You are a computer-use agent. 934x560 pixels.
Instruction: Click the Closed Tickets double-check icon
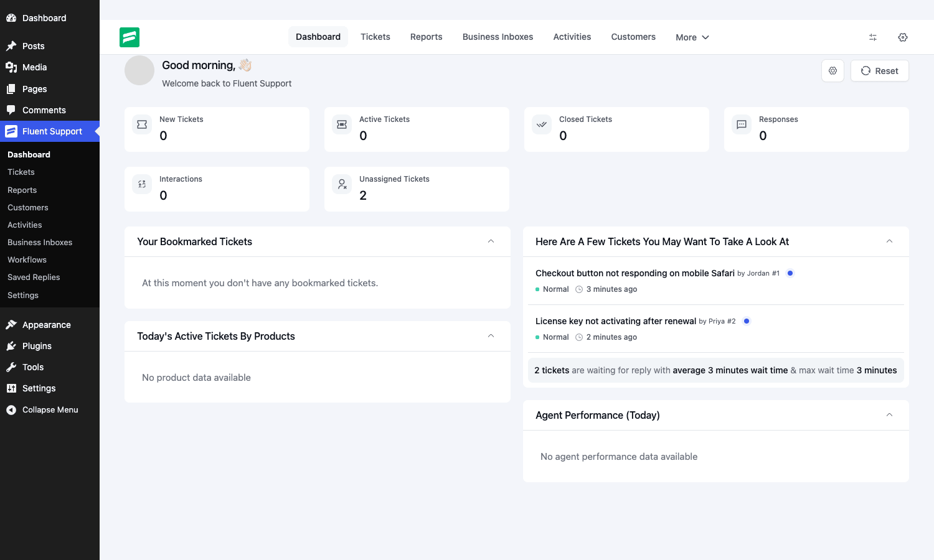point(542,124)
